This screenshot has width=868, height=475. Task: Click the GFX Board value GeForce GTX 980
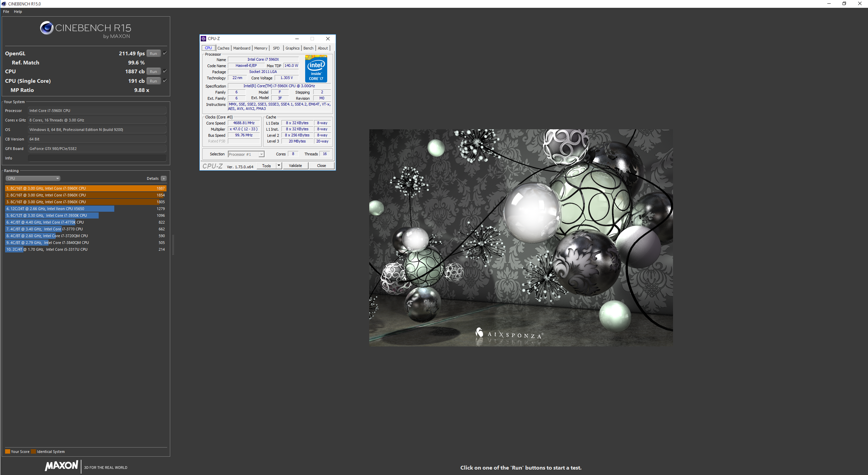tap(97, 149)
